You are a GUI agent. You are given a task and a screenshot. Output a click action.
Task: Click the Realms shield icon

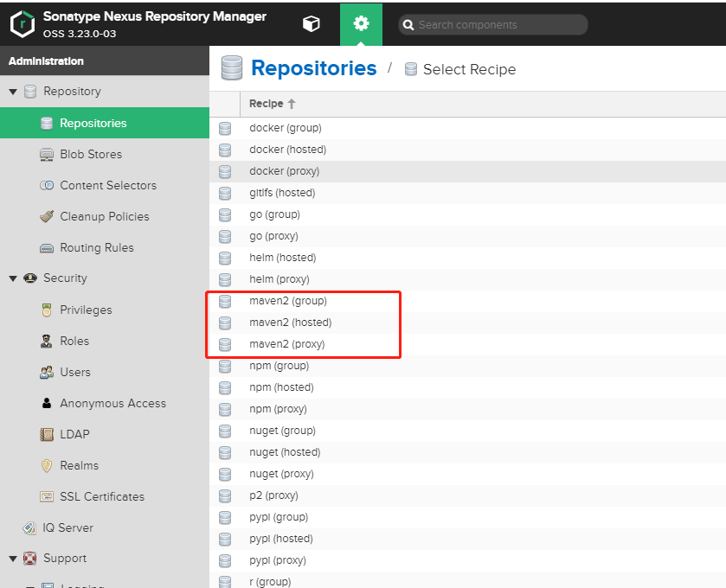(x=47, y=465)
